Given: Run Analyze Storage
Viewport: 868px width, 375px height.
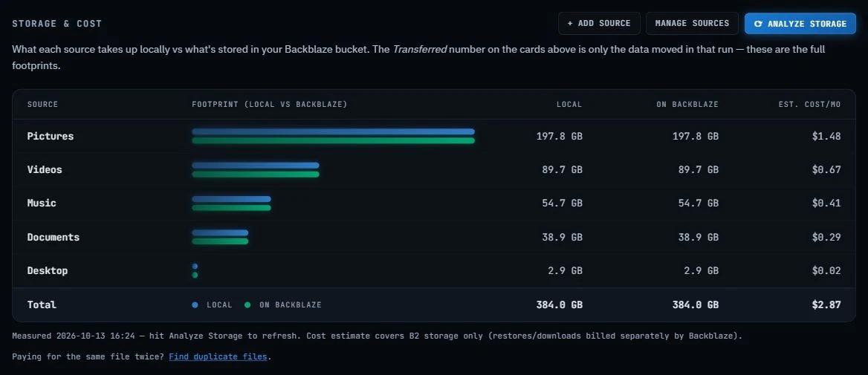Looking at the screenshot, I should (x=800, y=24).
